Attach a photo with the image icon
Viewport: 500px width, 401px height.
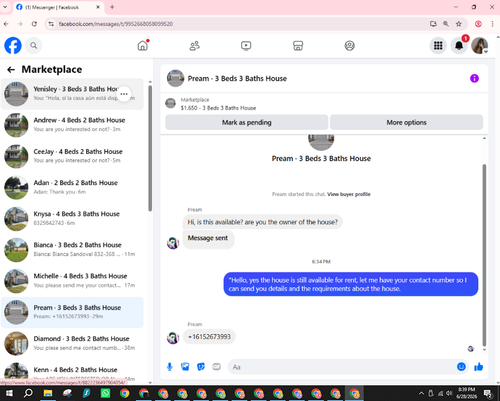(185, 367)
